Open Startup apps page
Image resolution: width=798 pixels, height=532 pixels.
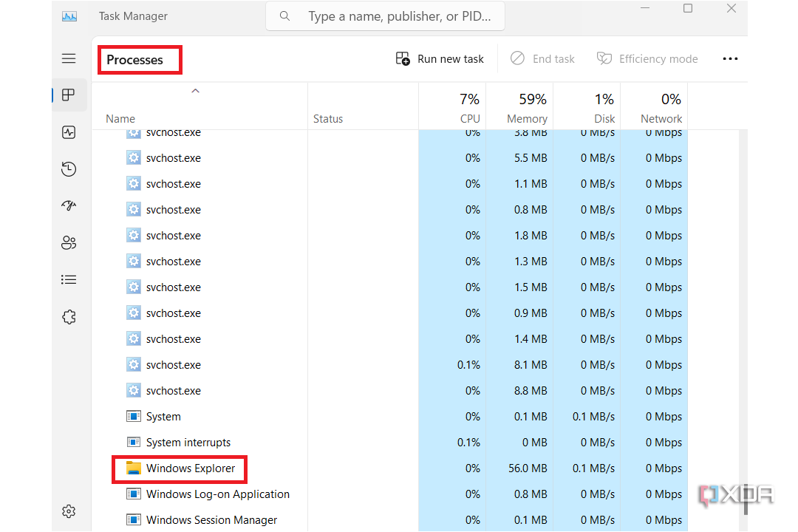pyautogui.click(x=69, y=206)
